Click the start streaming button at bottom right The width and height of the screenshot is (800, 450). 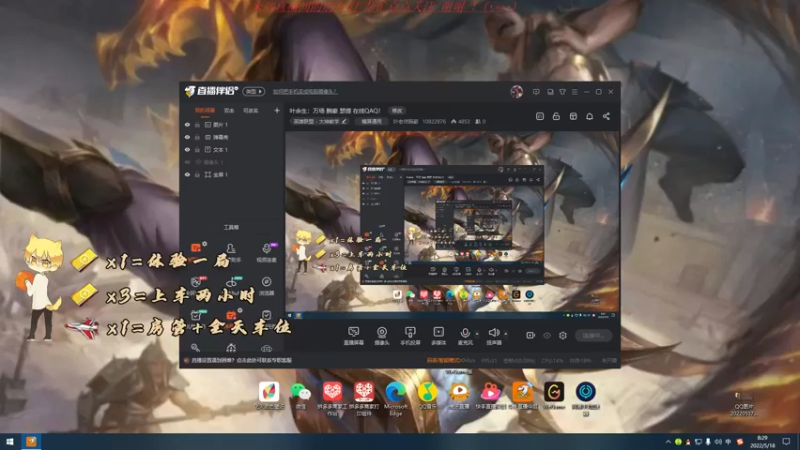(593, 335)
